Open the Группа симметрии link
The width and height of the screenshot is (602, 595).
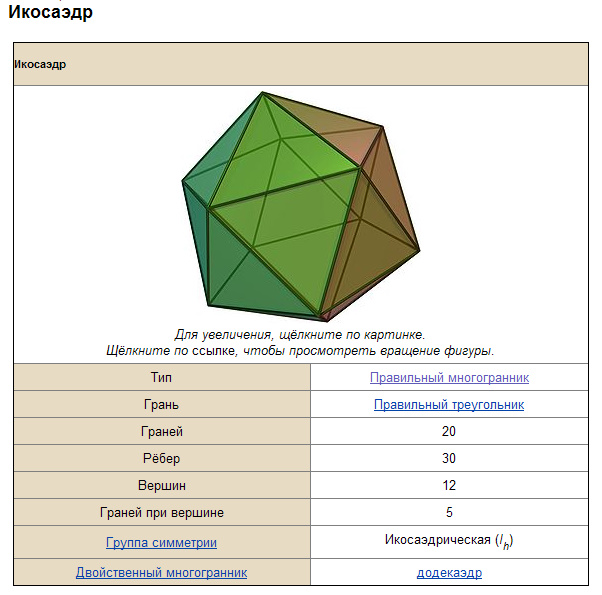click(x=162, y=543)
